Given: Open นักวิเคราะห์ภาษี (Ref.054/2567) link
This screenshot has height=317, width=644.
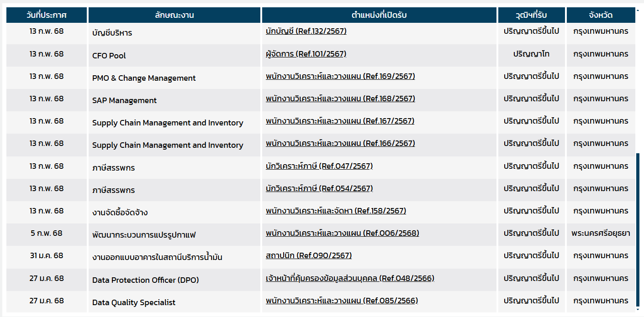Looking at the screenshot, I should coord(319,188).
